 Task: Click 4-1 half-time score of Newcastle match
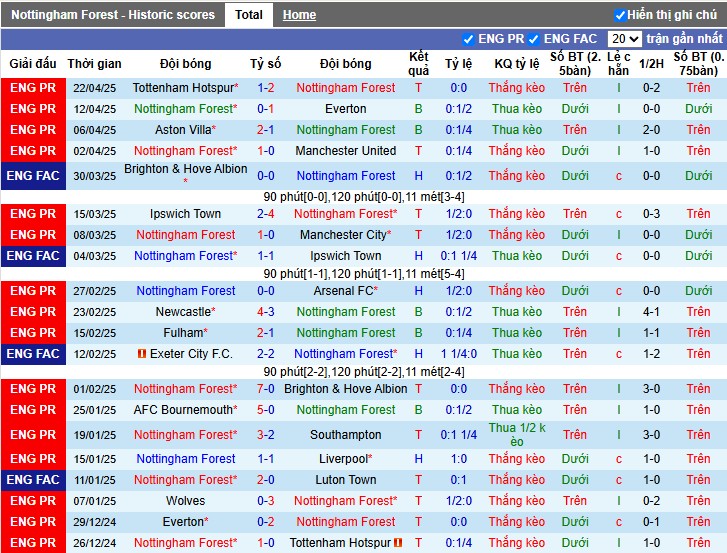click(x=651, y=311)
